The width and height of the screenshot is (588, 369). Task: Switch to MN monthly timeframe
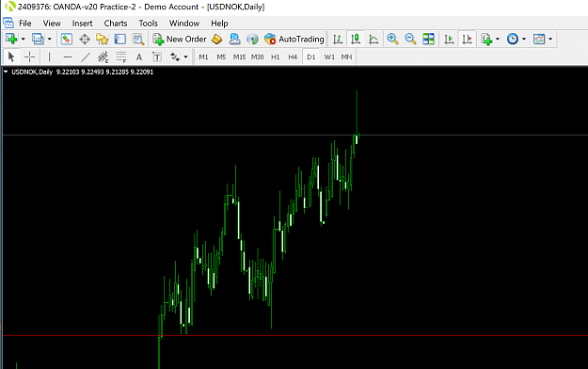pos(346,57)
